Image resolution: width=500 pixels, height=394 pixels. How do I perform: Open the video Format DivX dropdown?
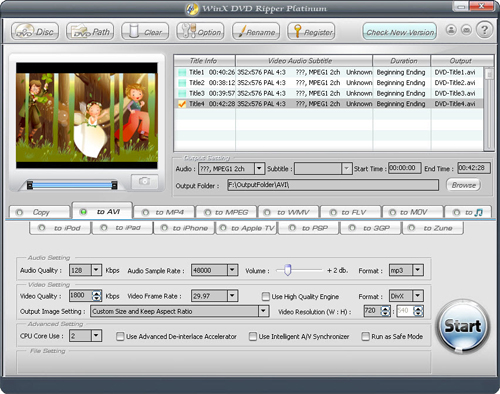coord(418,295)
